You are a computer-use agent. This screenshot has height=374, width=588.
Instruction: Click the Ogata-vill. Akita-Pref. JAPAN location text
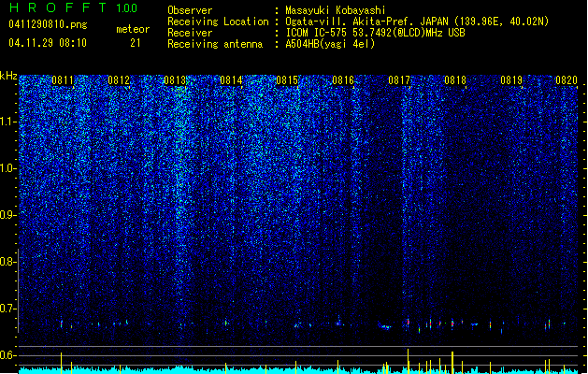pos(417,22)
